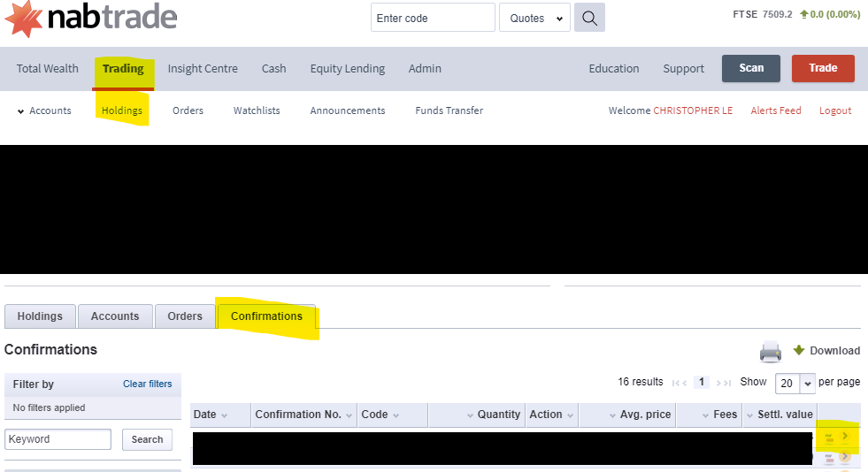The height and width of the screenshot is (472, 868).
Task: Sort by the Avg. price column
Action: click(x=627, y=415)
